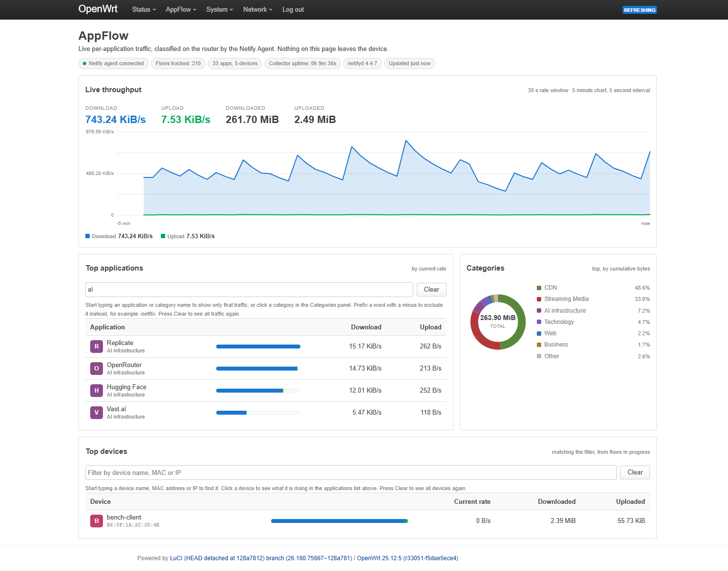Open the System dropdown menu
Image resolution: width=728 pixels, height=571 pixels.
click(x=220, y=10)
